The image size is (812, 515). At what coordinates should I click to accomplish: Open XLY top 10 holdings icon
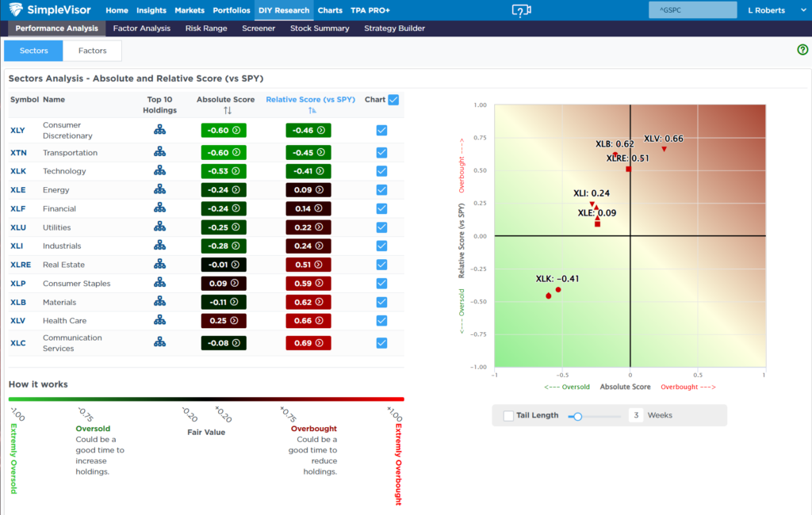click(x=159, y=130)
